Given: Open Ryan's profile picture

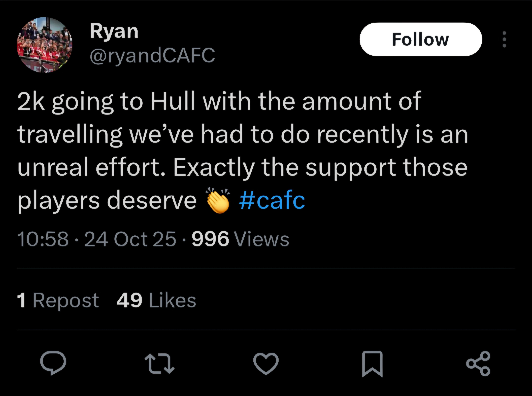Looking at the screenshot, I should tap(45, 45).
